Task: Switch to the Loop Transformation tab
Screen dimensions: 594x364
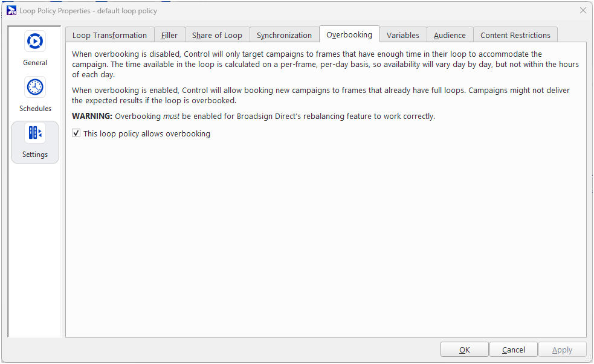Action: pyautogui.click(x=109, y=35)
